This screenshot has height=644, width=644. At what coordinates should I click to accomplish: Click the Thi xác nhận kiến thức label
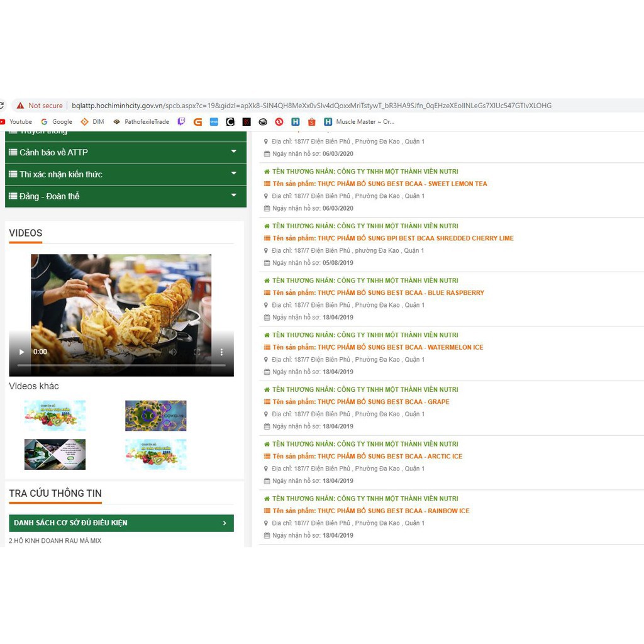pos(61,174)
